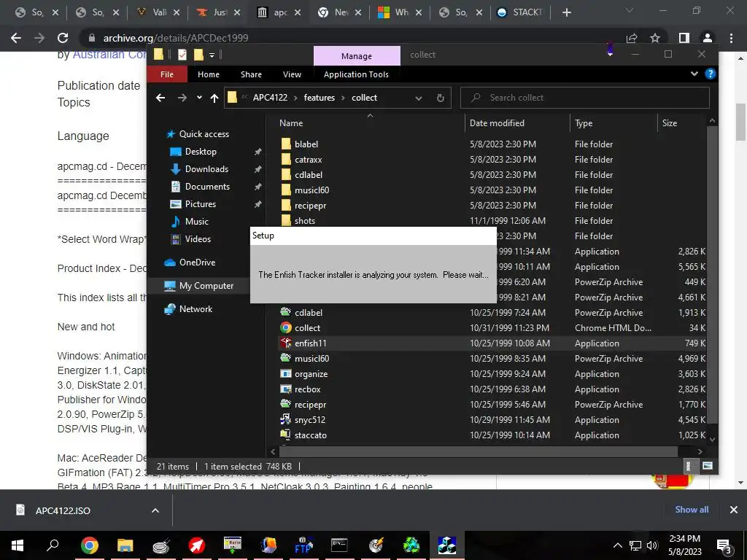This screenshot has height=560, width=747.
Task: Bookmark this page with the star icon
Action: 655,38
